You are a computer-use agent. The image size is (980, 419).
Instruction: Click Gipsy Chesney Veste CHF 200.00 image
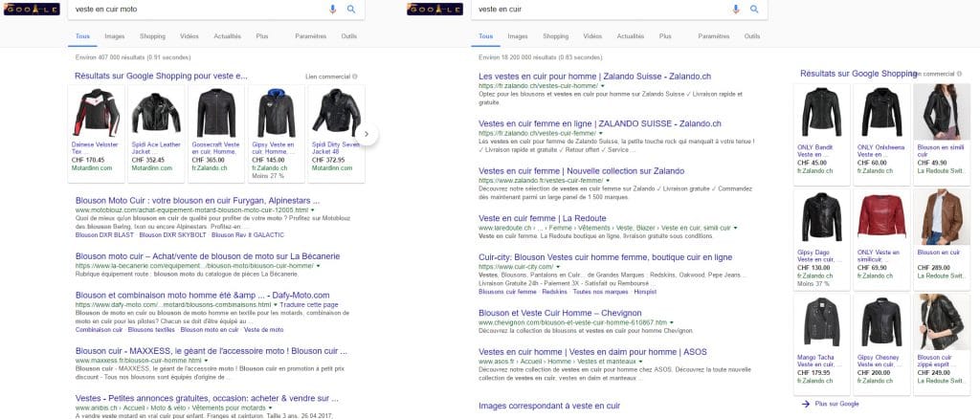pos(881,321)
